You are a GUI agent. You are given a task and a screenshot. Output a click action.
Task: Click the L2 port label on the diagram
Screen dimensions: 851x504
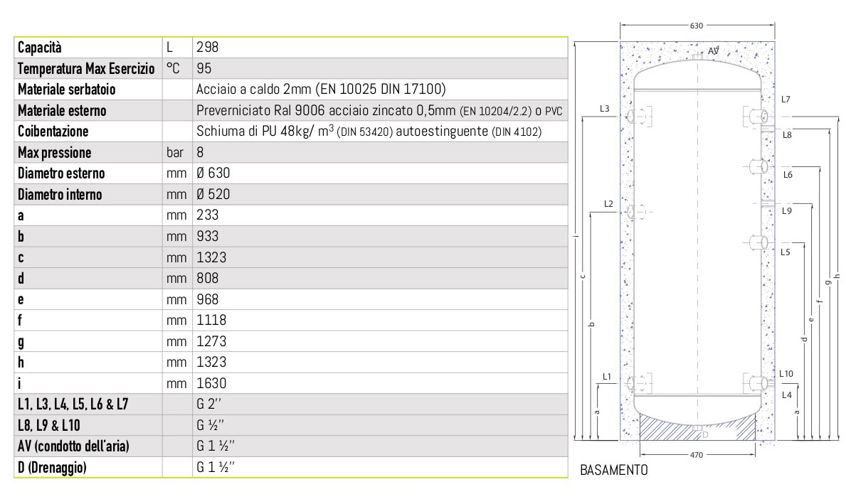click(x=608, y=204)
